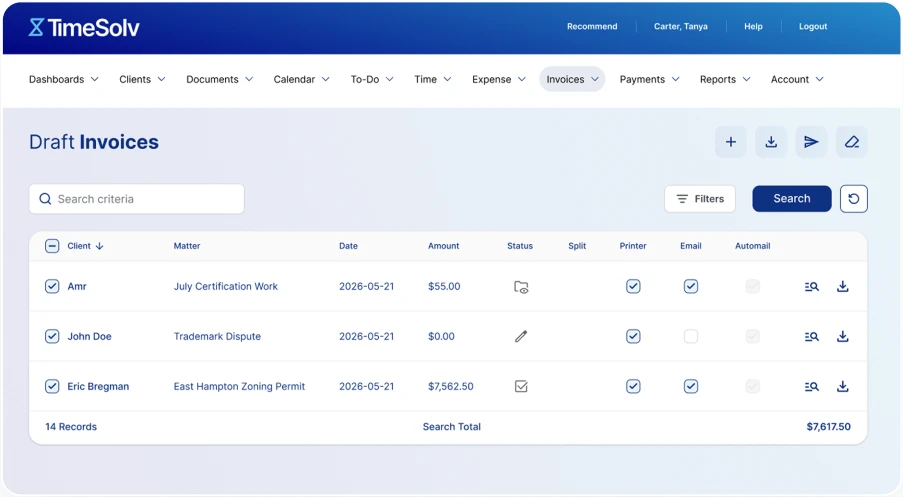Click Logout in the top bar
The width and height of the screenshot is (903, 497).
point(813,27)
